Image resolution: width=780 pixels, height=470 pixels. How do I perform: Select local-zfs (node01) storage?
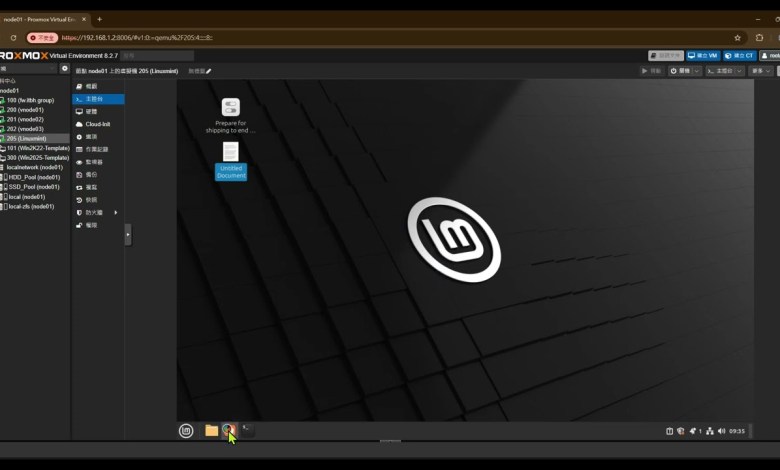pos(35,206)
